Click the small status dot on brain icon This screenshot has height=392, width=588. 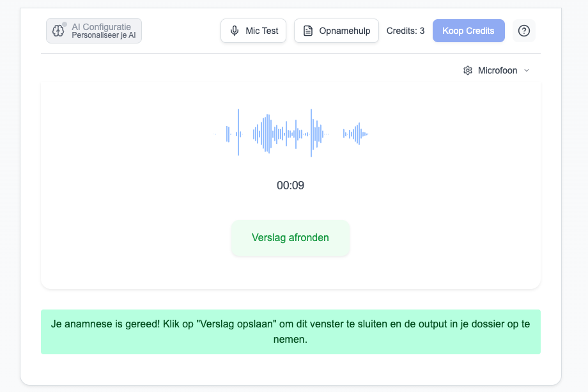pos(65,24)
